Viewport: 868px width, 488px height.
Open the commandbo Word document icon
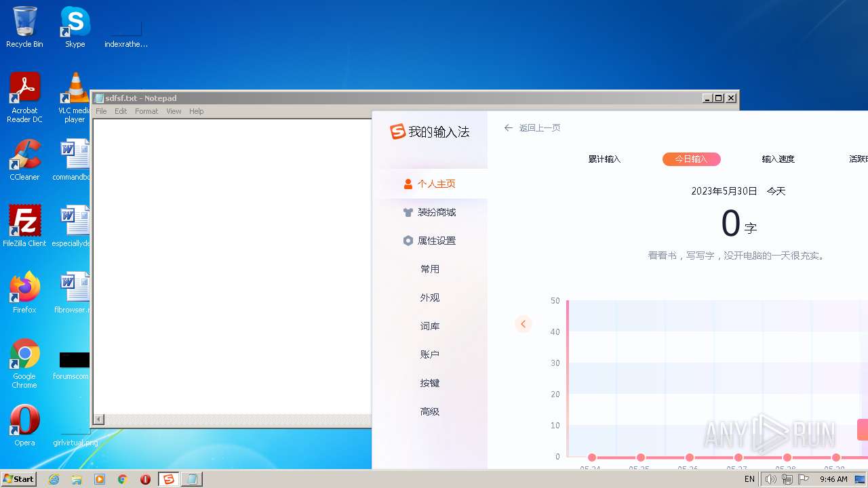click(x=73, y=160)
